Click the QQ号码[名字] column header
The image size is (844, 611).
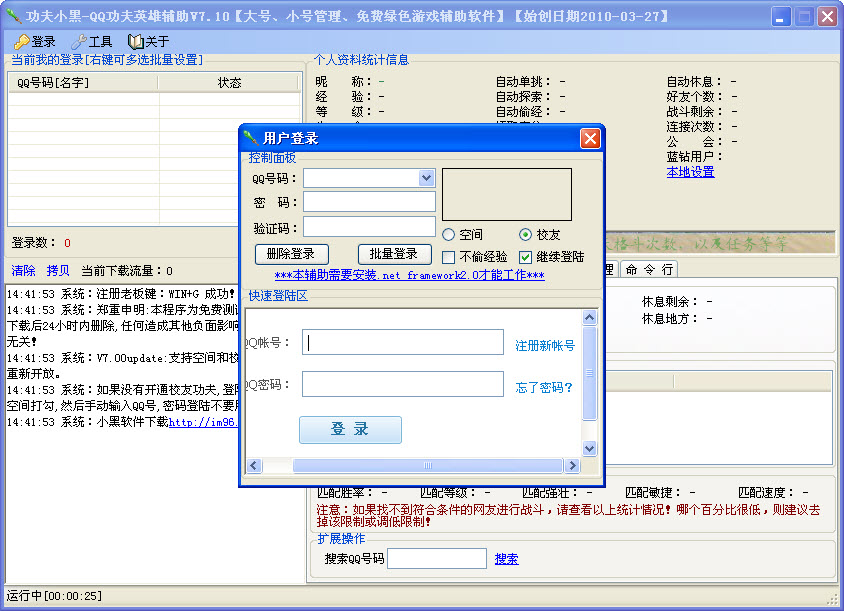[83, 83]
